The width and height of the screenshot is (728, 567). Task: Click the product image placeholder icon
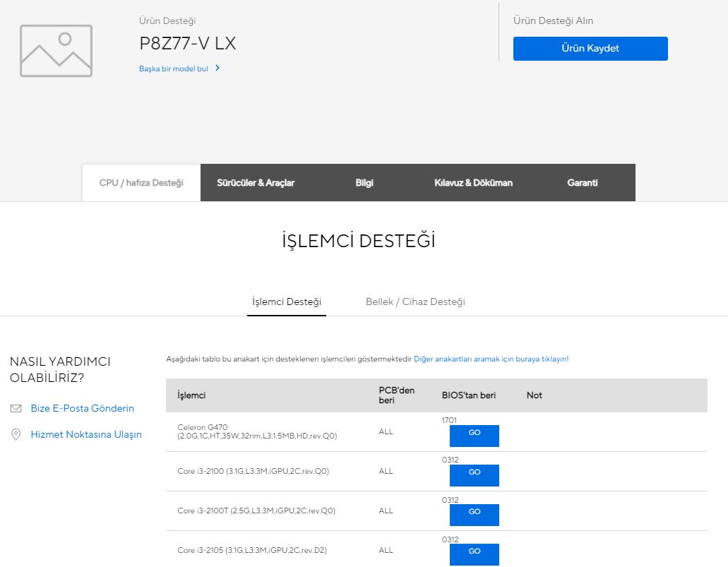pyautogui.click(x=56, y=51)
